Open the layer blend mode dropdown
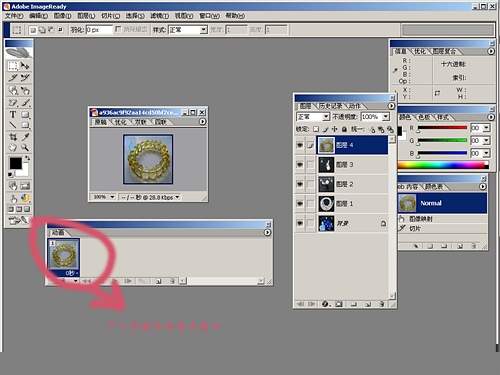Viewport: 500px width, 375px height. click(x=313, y=117)
